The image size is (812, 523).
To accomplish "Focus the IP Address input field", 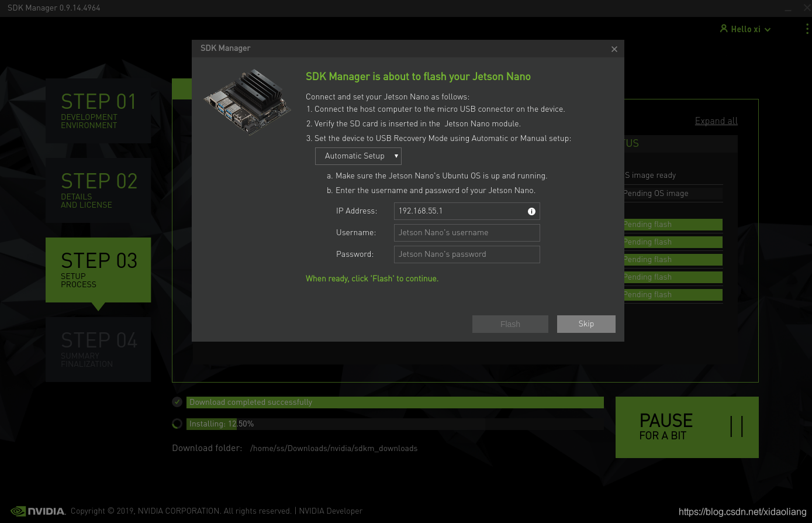I will point(467,211).
